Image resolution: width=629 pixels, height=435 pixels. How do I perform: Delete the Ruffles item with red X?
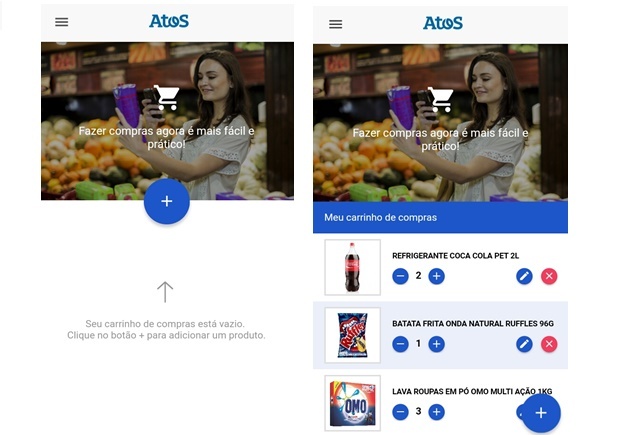tap(549, 344)
